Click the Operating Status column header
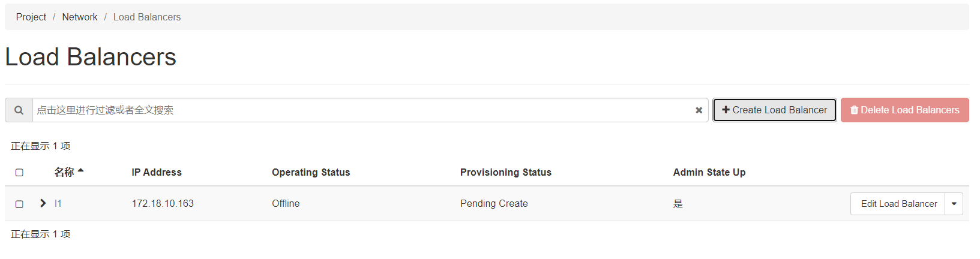This screenshot has height=259, width=980. pyautogui.click(x=311, y=173)
